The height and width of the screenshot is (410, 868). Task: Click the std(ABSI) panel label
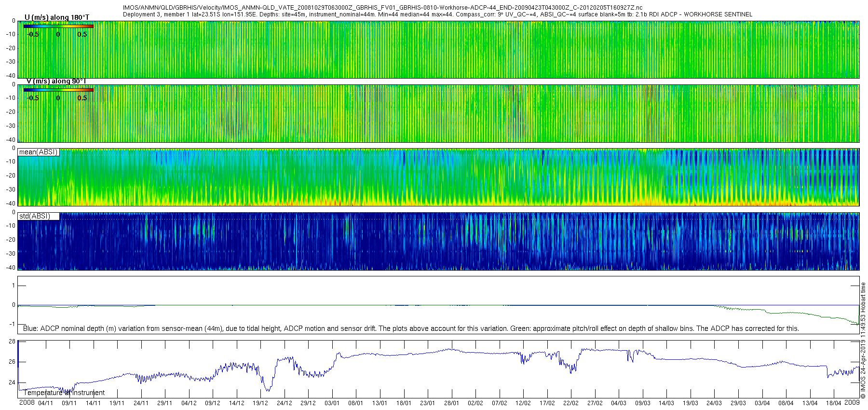point(35,216)
